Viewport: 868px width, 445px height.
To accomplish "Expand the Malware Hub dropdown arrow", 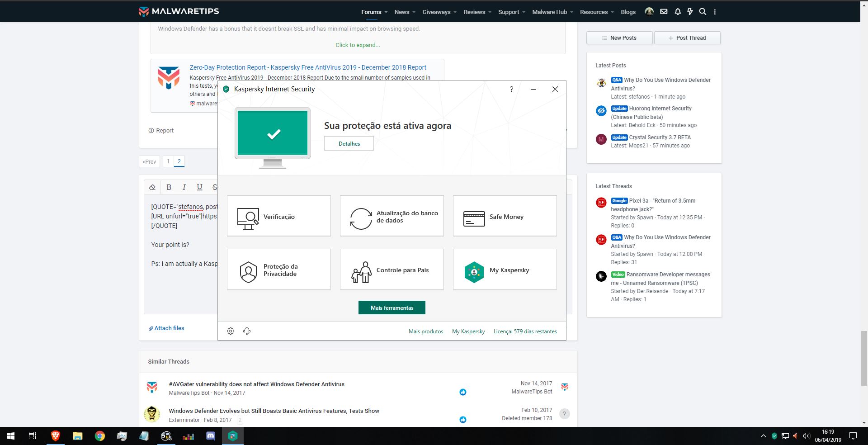I will 571,12.
